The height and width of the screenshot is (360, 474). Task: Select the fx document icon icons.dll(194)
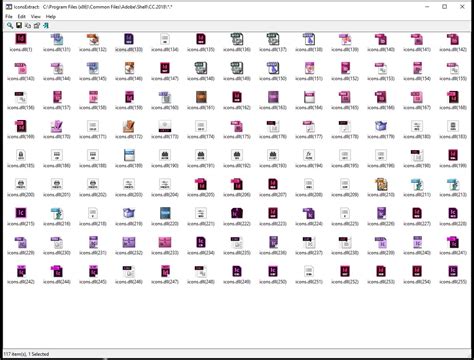[x=309, y=155]
